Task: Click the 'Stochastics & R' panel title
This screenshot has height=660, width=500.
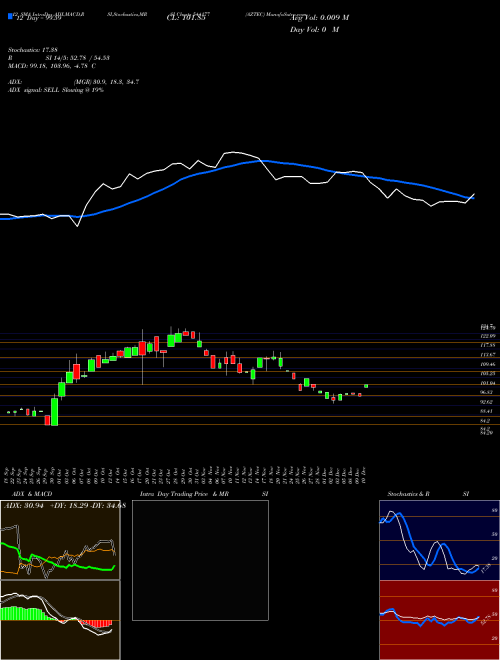Action: point(408,494)
